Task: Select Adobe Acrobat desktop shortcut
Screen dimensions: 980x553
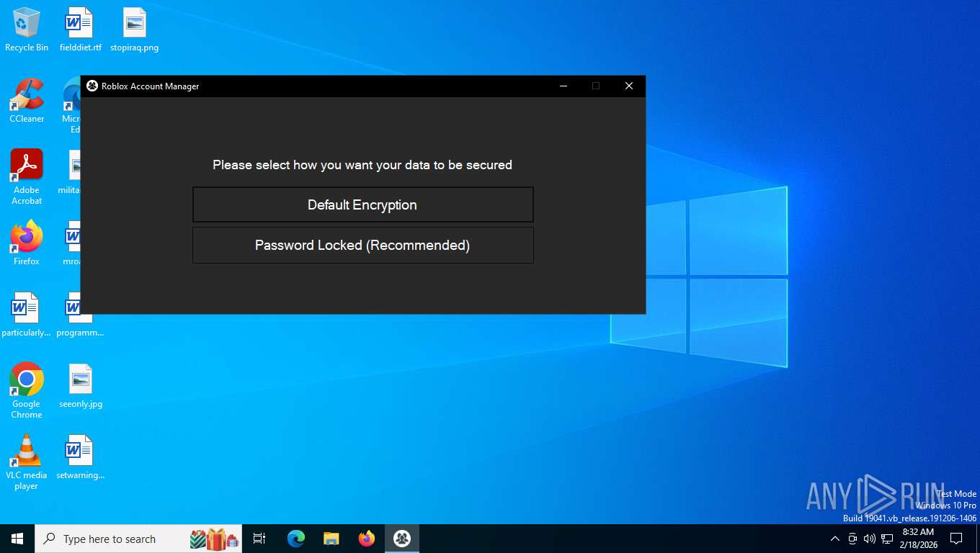Action: pyautogui.click(x=27, y=177)
